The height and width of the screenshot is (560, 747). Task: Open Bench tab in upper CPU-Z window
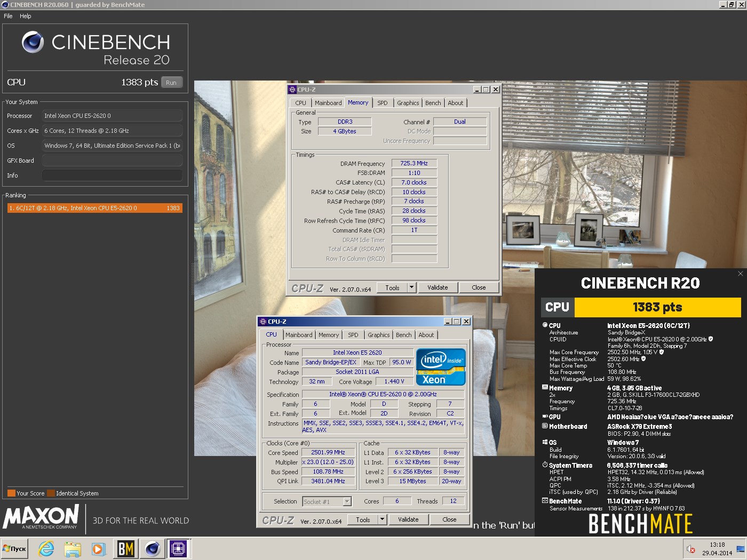(x=433, y=103)
